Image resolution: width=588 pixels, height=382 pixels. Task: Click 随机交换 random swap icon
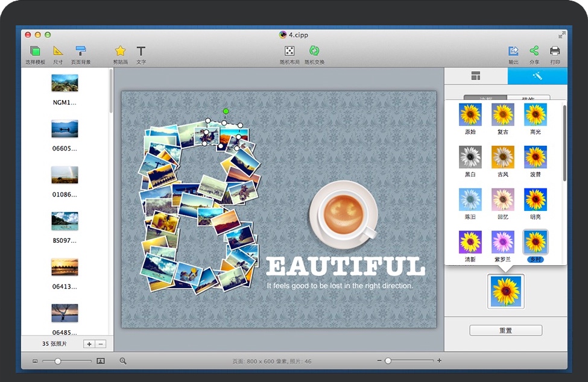(314, 51)
